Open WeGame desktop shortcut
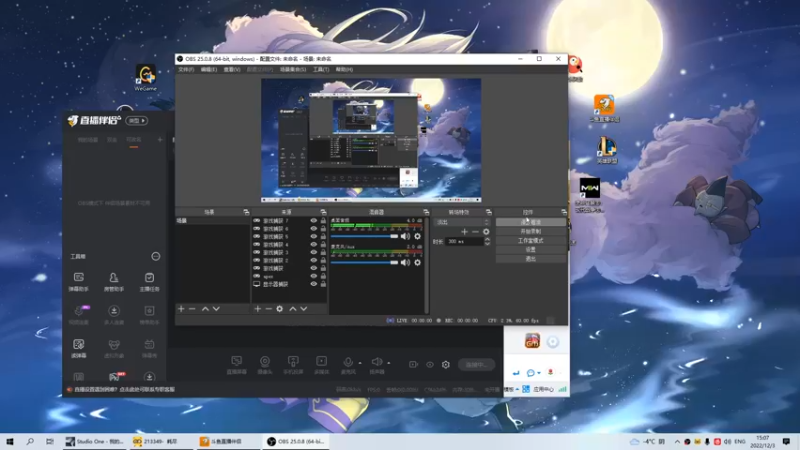 (145, 78)
